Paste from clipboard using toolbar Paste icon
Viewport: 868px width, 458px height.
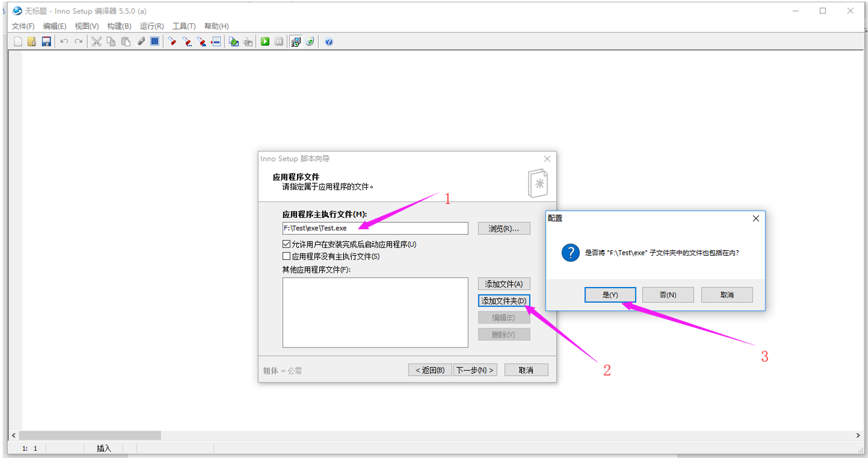126,41
